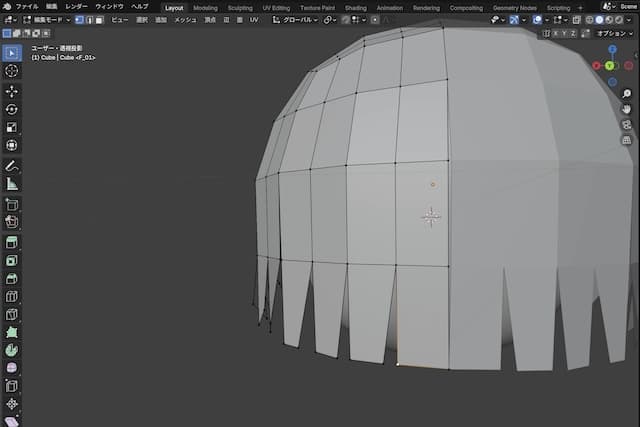The width and height of the screenshot is (640, 427).
Task: Expand the グローバル transform orientation dropdown
Action: 297,19
